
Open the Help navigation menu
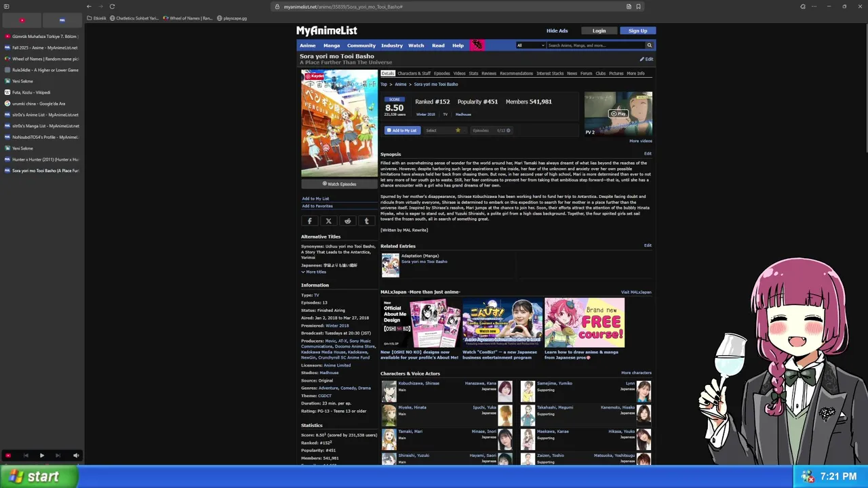tap(458, 45)
